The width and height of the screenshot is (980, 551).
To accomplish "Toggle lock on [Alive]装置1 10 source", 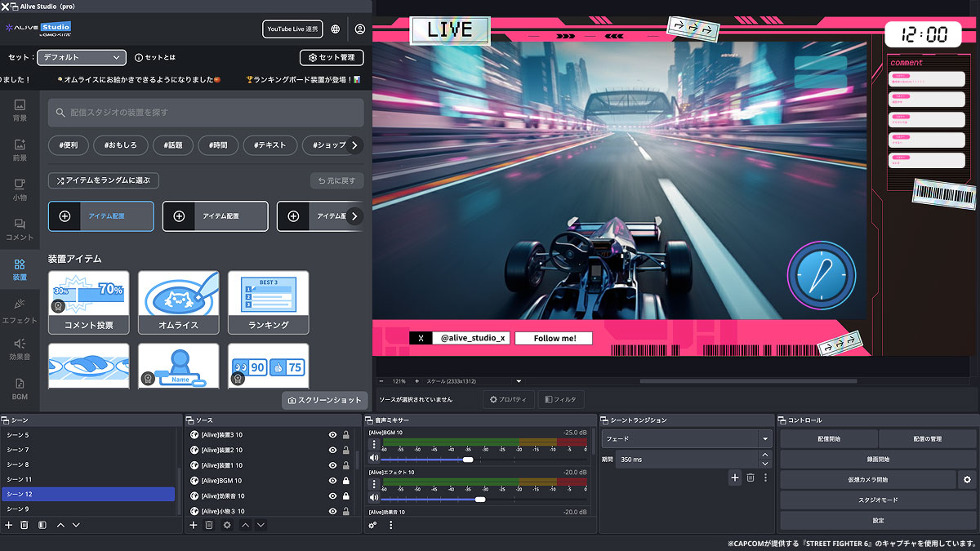I will pyautogui.click(x=346, y=465).
